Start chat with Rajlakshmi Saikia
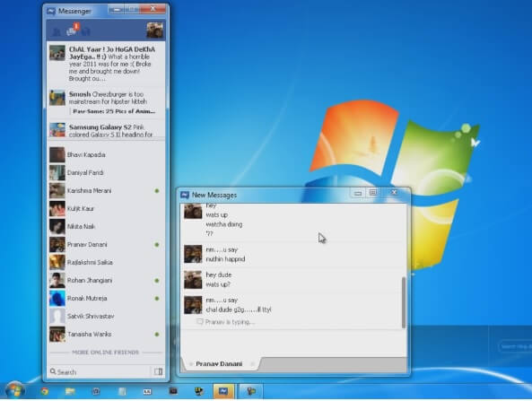 pos(106,263)
